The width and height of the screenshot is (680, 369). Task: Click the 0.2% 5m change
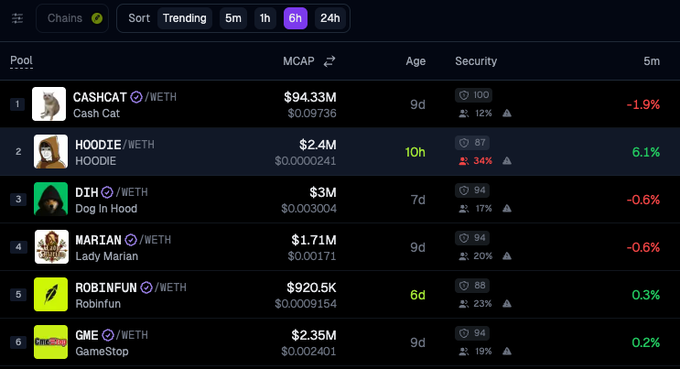pyautogui.click(x=646, y=343)
